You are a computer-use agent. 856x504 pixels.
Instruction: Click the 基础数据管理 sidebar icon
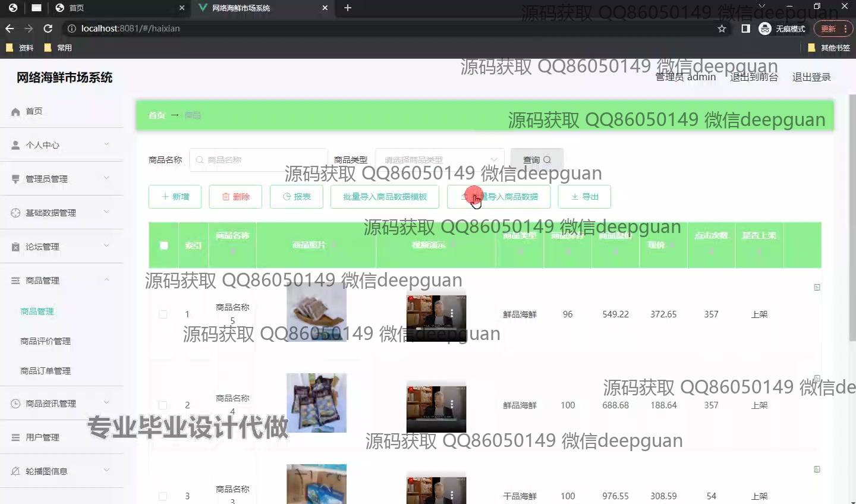[x=15, y=213]
